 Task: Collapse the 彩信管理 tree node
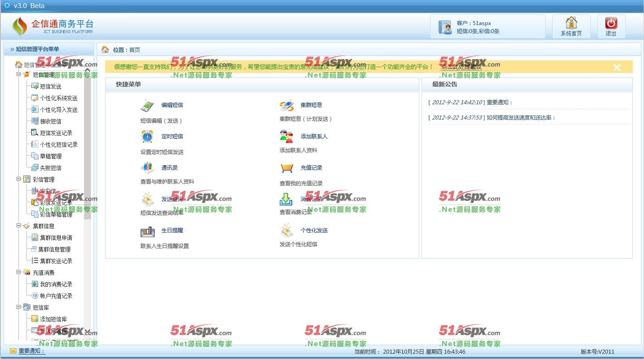[x=19, y=179]
